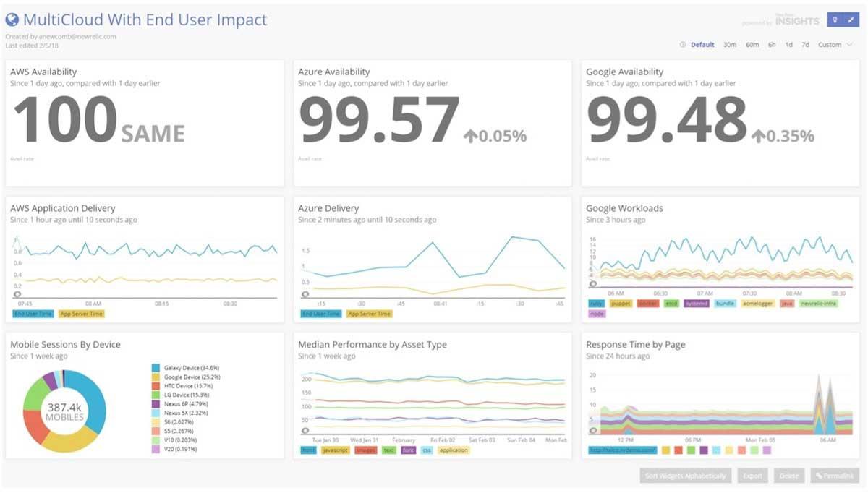
Task: Click the expand fullscreen icon button
Action: coord(851,20)
